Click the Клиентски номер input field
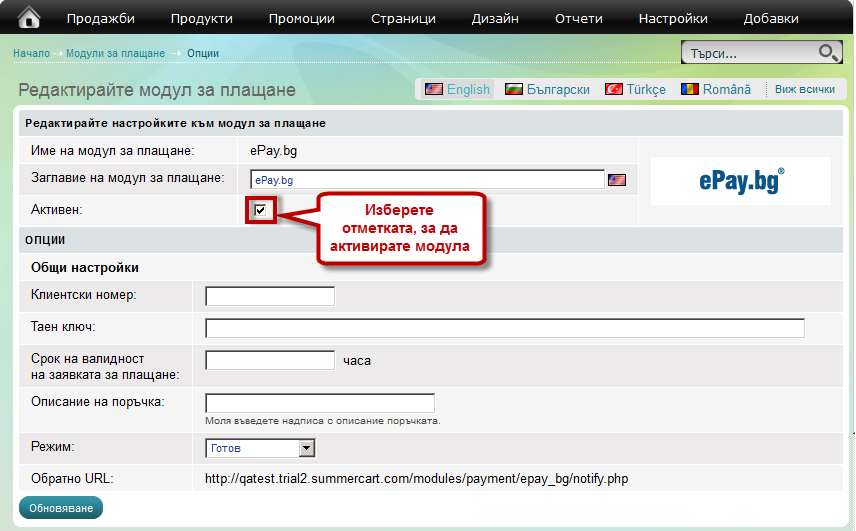The image size is (856, 531). click(269, 296)
